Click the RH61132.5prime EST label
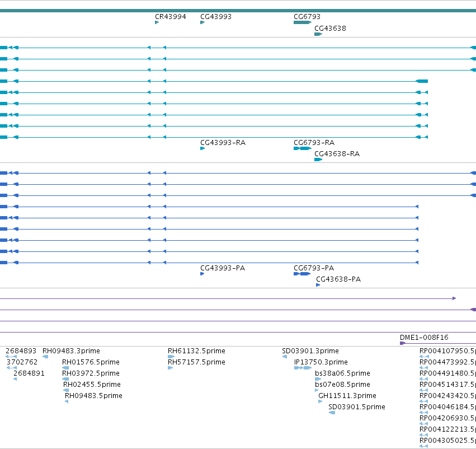The image size is (476, 449). click(196, 351)
